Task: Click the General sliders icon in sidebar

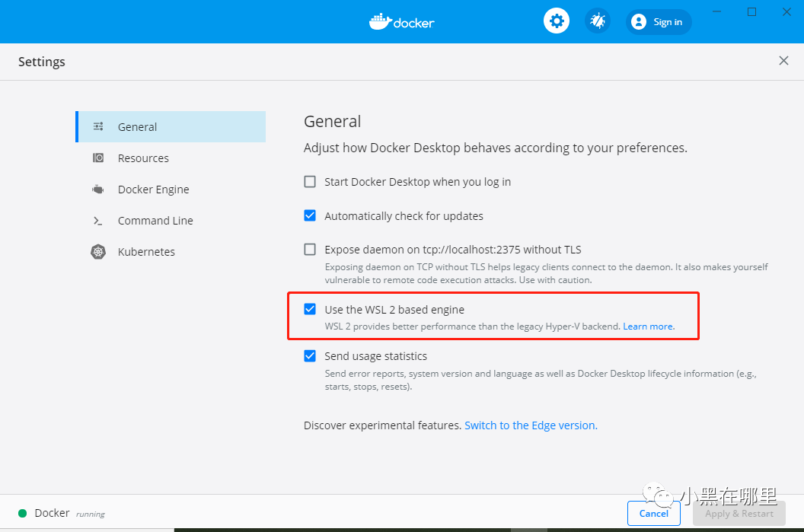Action: [98, 126]
